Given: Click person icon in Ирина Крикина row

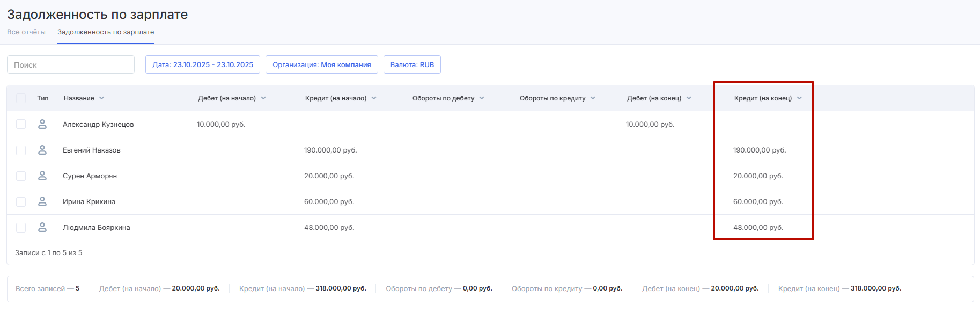Looking at the screenshot, I should [42, 201].
